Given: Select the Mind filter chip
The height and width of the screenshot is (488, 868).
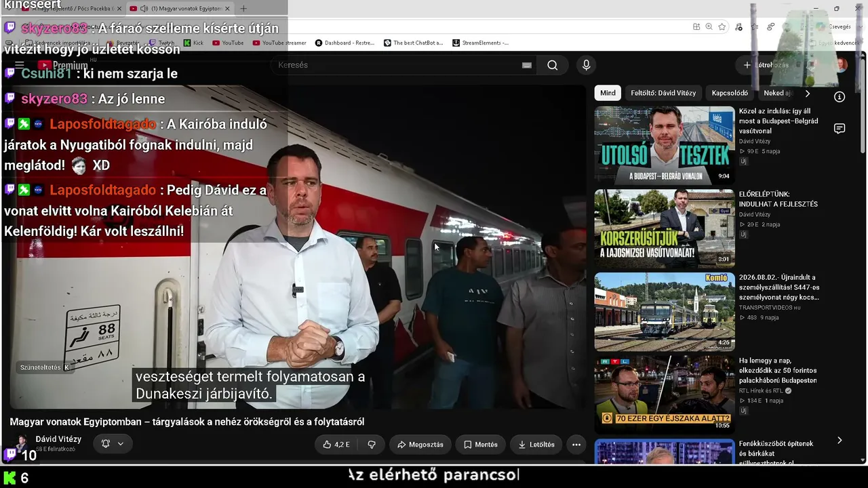Looking at the screenshot, I should click(608, 93).
